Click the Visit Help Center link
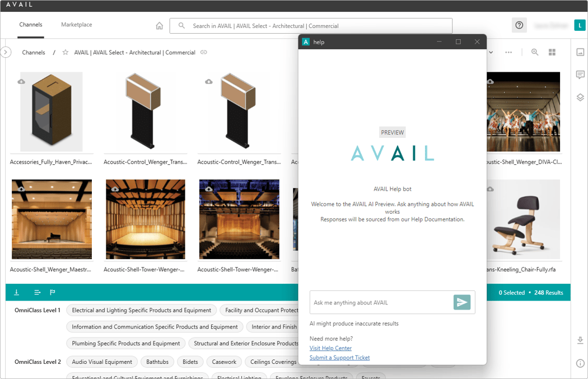Image resolution: width=588 pixels, height=379 pixels. pos(330,348)
